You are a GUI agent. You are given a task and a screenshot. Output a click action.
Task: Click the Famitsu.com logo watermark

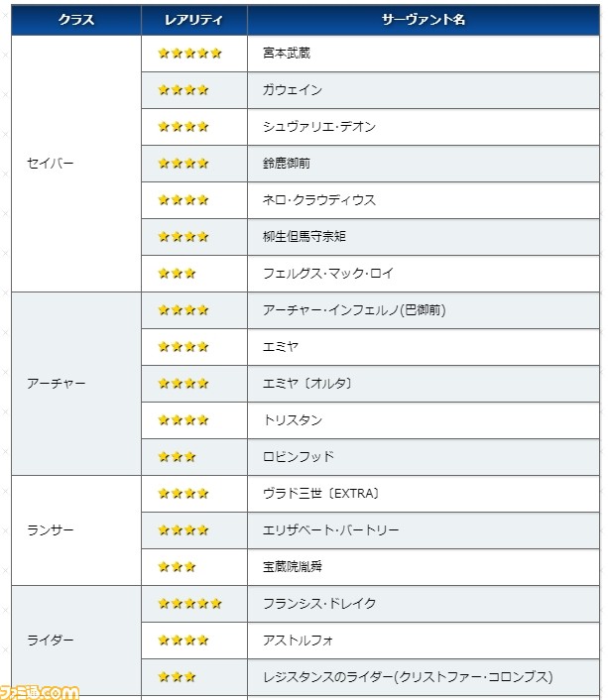pyautogui.click(x=40, y=692)
